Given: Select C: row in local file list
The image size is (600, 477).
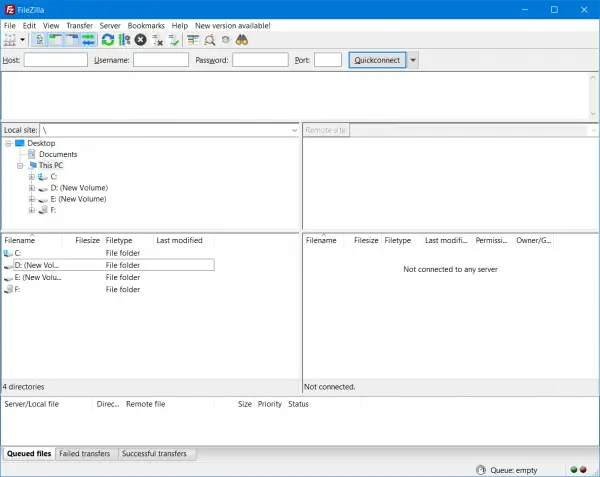Looking at the screenshot, I should [x=108, y=253].
